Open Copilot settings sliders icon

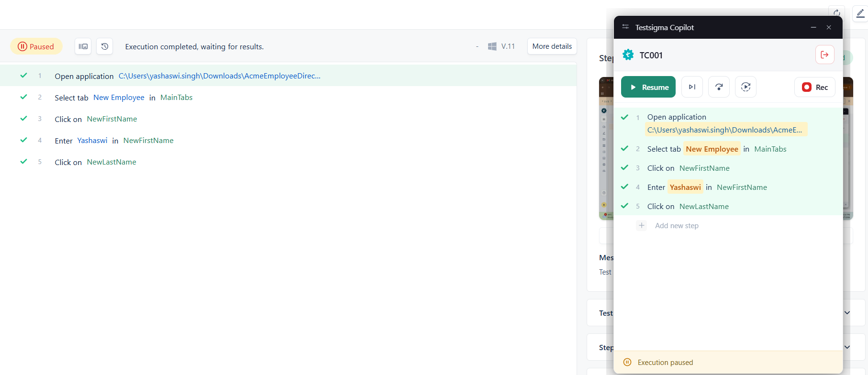click(x=625, y=27)
